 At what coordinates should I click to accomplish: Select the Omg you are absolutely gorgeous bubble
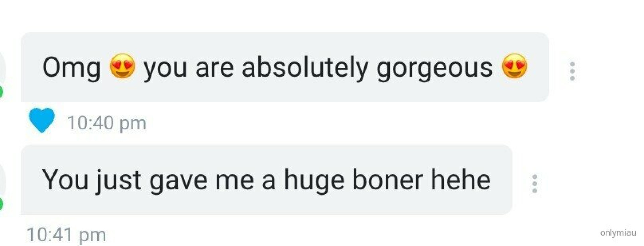click(x=285, y=67)
